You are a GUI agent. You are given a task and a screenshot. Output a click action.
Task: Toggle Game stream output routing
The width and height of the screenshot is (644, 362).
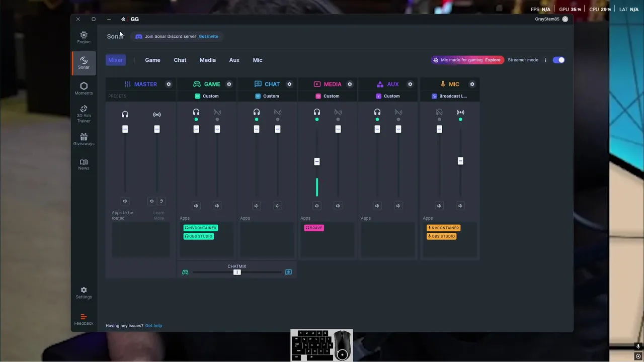point(217,113)
